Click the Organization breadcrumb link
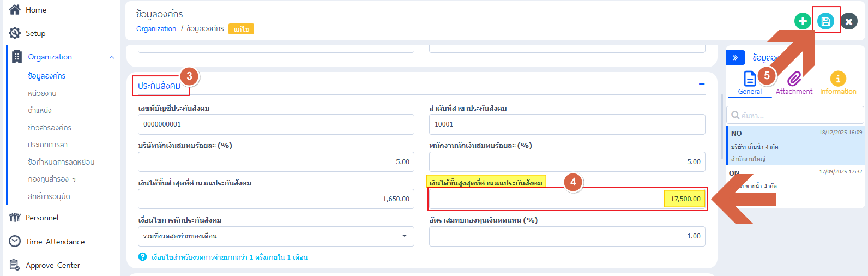 click(x=156, y=29)
